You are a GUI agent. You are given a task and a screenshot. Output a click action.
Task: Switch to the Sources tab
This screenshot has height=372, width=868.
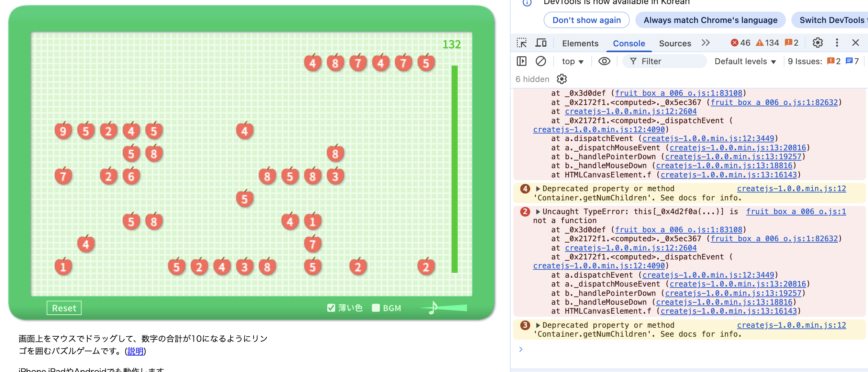[x=675, y=44]
